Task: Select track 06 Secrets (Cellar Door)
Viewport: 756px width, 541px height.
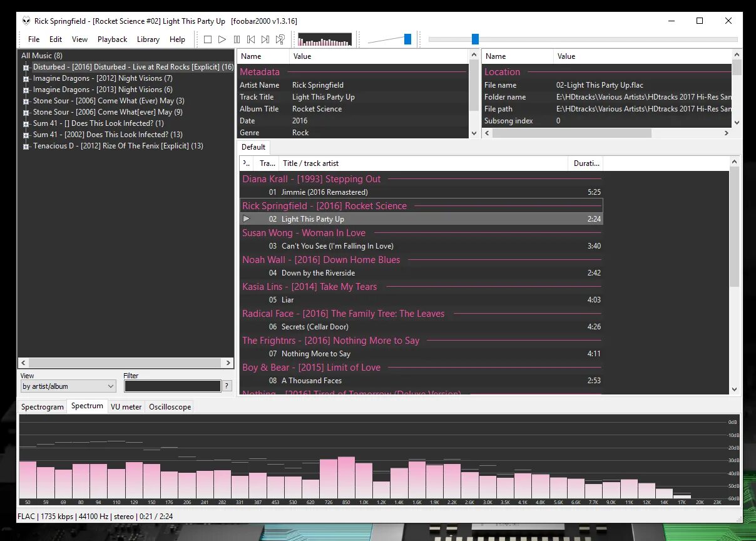Action: coord(421,327)
